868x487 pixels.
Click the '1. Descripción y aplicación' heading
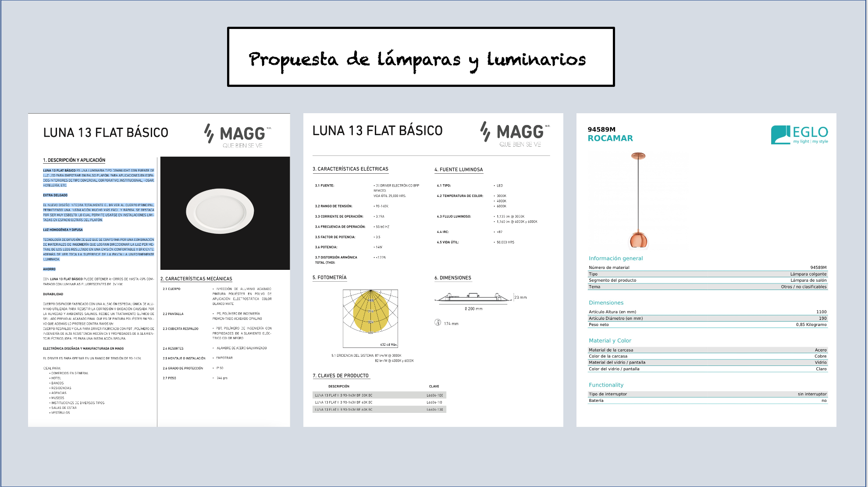coord(74,160)
